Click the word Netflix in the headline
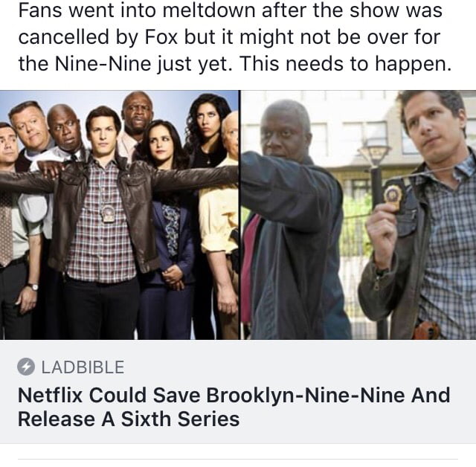 pos(50,396)
